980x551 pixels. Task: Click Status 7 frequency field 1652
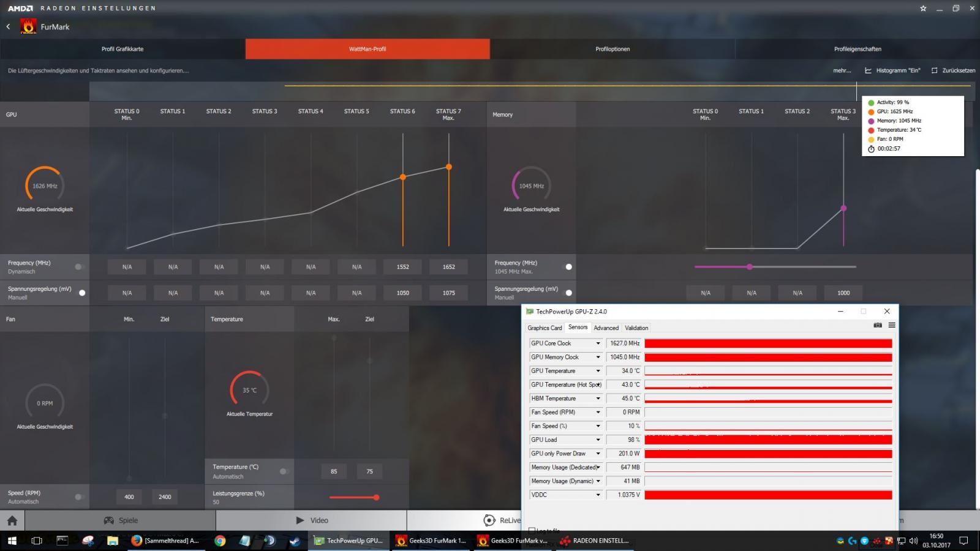coord(449,267)
